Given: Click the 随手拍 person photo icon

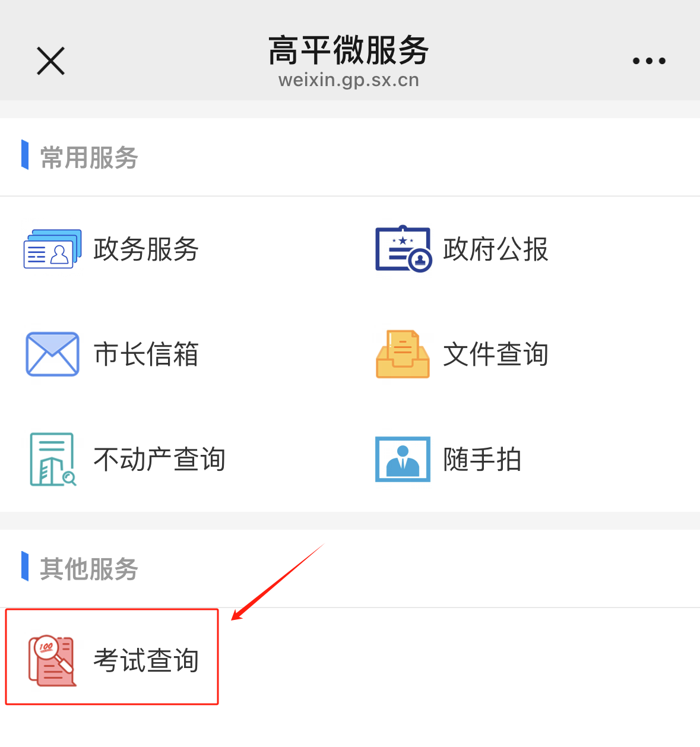Looking at the screenshot, I should (403, 459).
